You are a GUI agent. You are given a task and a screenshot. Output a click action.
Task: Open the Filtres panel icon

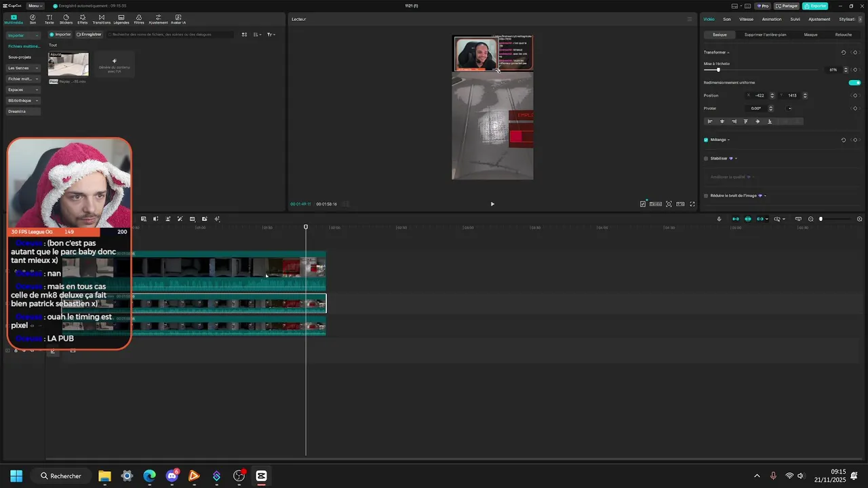point(139,19)
